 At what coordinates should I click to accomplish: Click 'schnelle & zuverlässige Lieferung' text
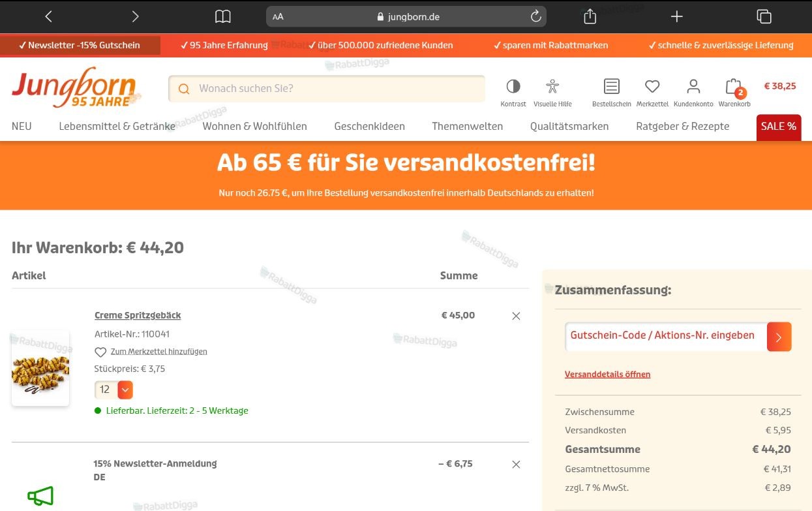pyautogui.click(x=721, y=45)
